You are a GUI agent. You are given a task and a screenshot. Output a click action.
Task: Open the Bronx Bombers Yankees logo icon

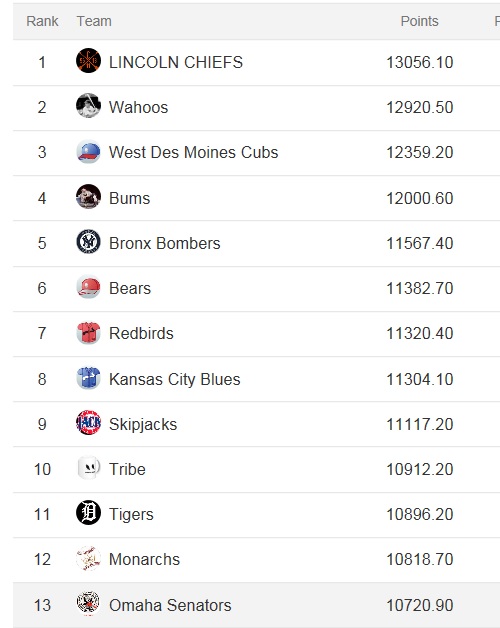pos(88,242)
